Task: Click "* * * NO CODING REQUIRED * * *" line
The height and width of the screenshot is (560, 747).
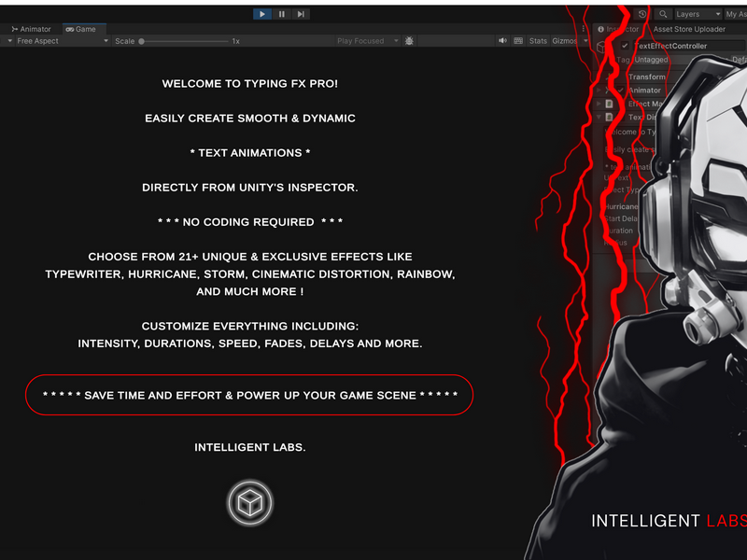Action: tap(249, 222)
